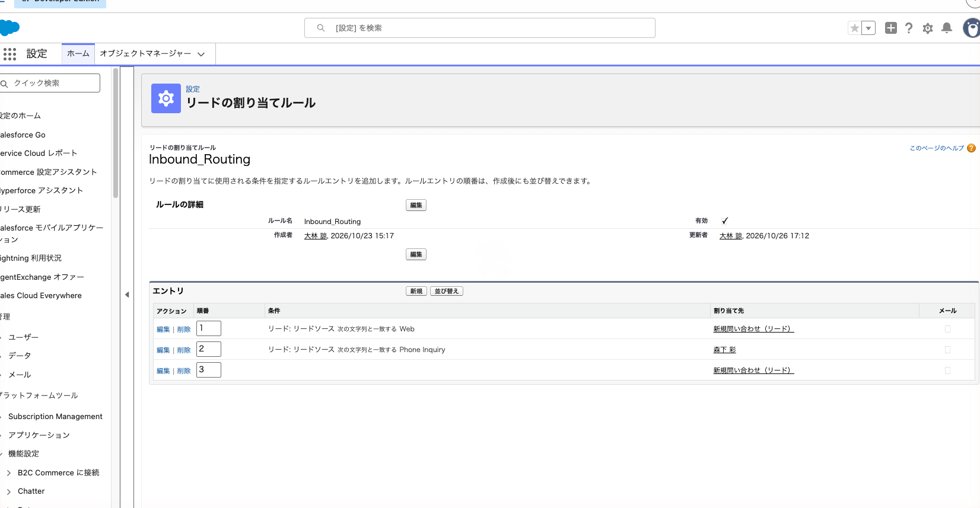Open the App Launcher grid icon
Screen dimensions: 980x508
tap(9, 54)
